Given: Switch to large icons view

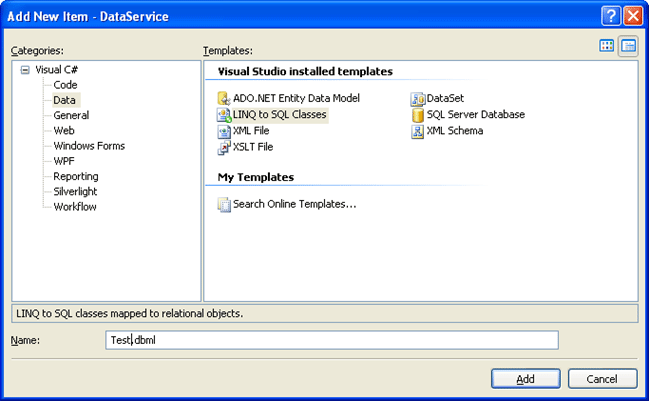Looking at the screenshot, I should tap(607, 46).
